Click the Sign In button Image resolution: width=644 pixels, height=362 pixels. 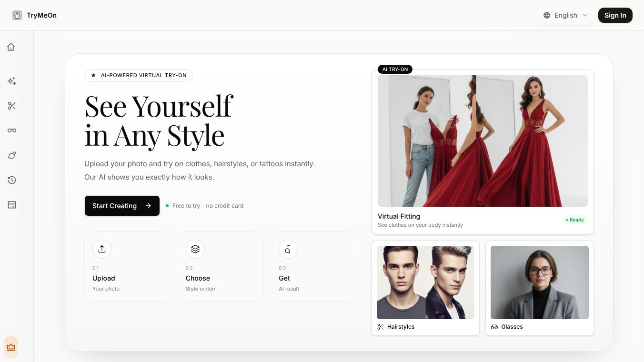(x=615, y=15)
